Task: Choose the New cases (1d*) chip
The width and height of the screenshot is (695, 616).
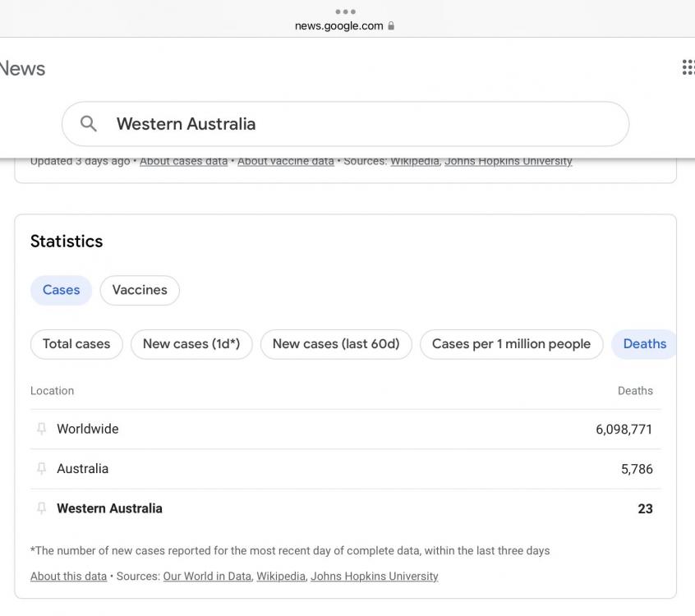Action: coord(191,344)
